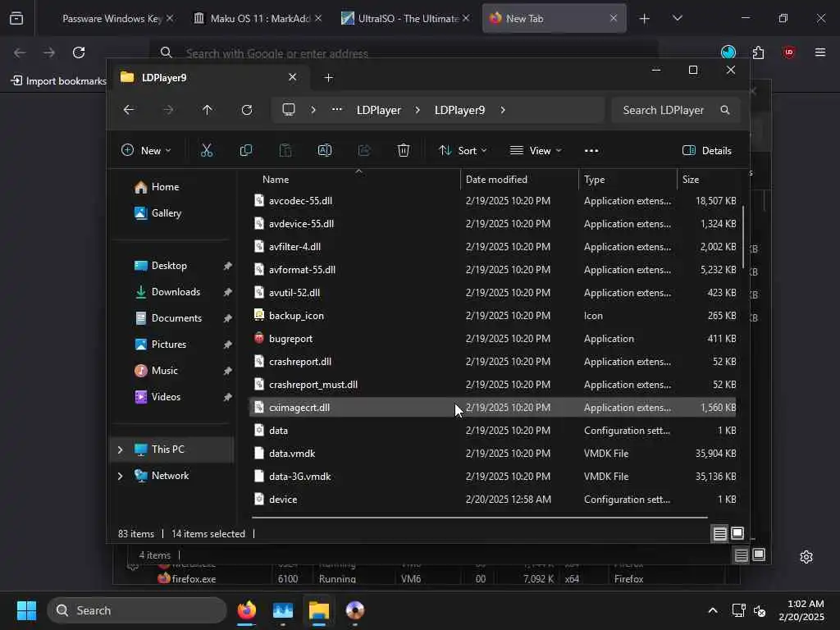840x630 pixels.
Task: Select the bugreport application file
Action: click(x=493, y=339)
